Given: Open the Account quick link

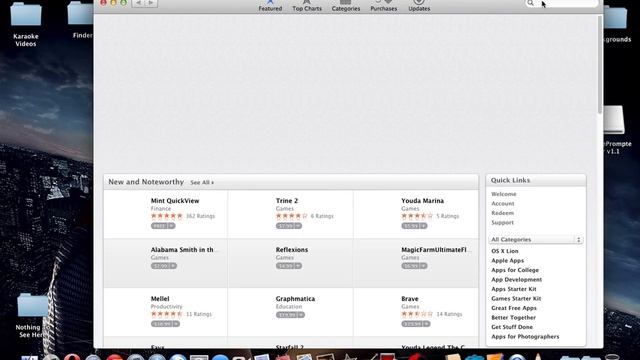Looking at the screenshot, I should pos(503,203).
